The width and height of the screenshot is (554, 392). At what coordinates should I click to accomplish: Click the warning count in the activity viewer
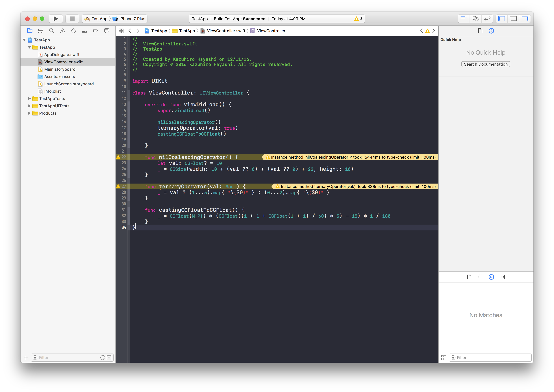[359, 19]
